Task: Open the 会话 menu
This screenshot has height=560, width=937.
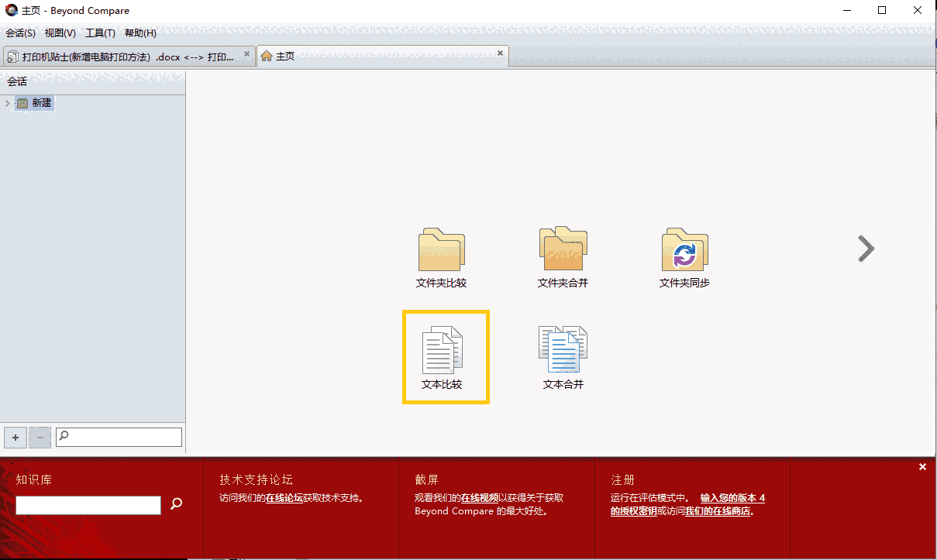Action: coord(19,33)
